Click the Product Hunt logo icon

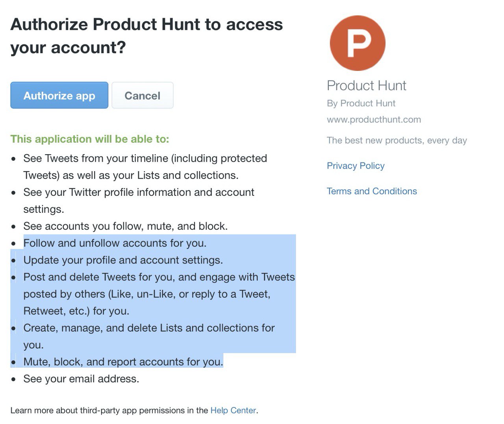click(358, 43)
